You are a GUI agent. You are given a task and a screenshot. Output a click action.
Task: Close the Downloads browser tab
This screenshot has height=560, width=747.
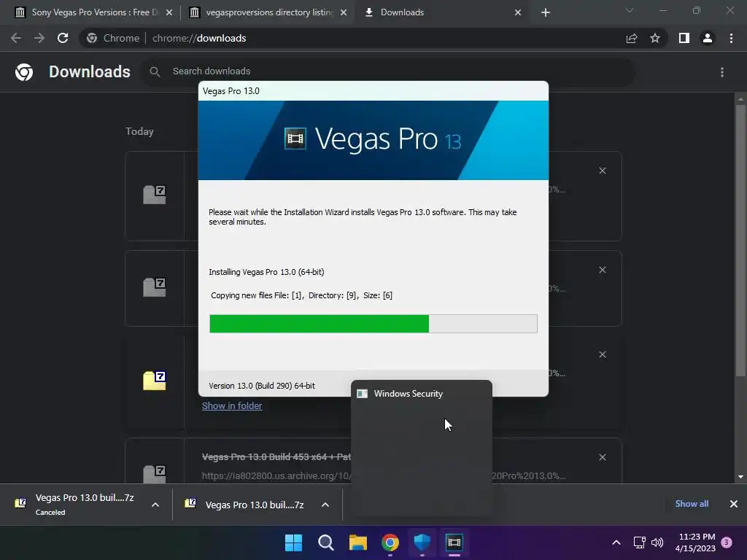pyautogui.click(x=518, y=13)
